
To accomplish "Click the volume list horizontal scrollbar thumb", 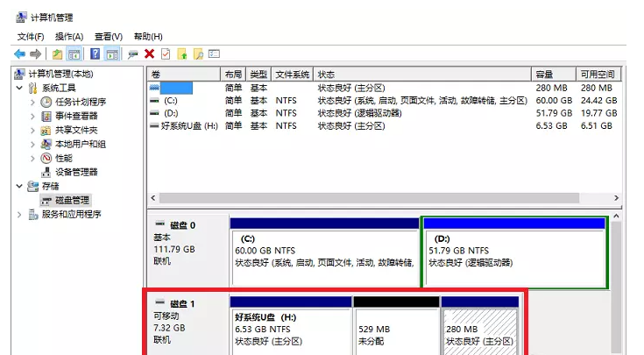I will pos(369,198).
